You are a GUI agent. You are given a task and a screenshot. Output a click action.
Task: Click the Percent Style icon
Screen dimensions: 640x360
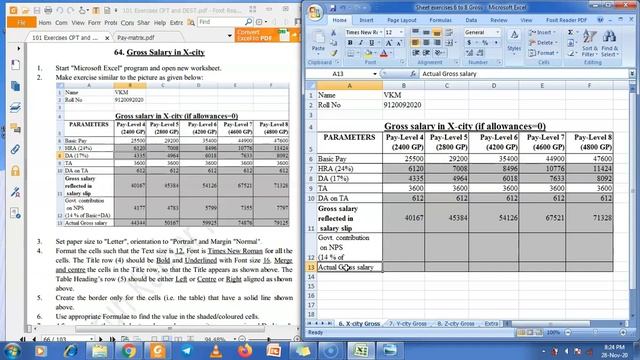(485, 42)
